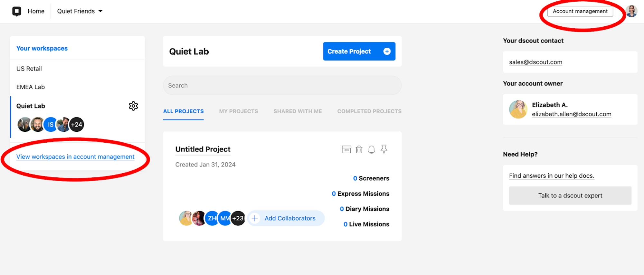Click Create Project button
The image size is (644, 275).
click(x=359, y=51)
